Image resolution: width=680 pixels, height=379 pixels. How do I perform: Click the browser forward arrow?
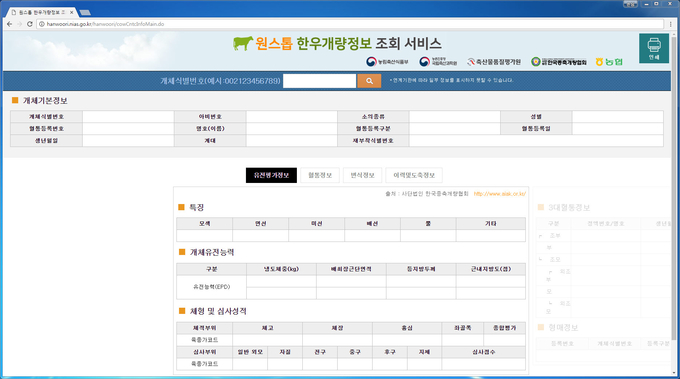(x=20, y=24)
